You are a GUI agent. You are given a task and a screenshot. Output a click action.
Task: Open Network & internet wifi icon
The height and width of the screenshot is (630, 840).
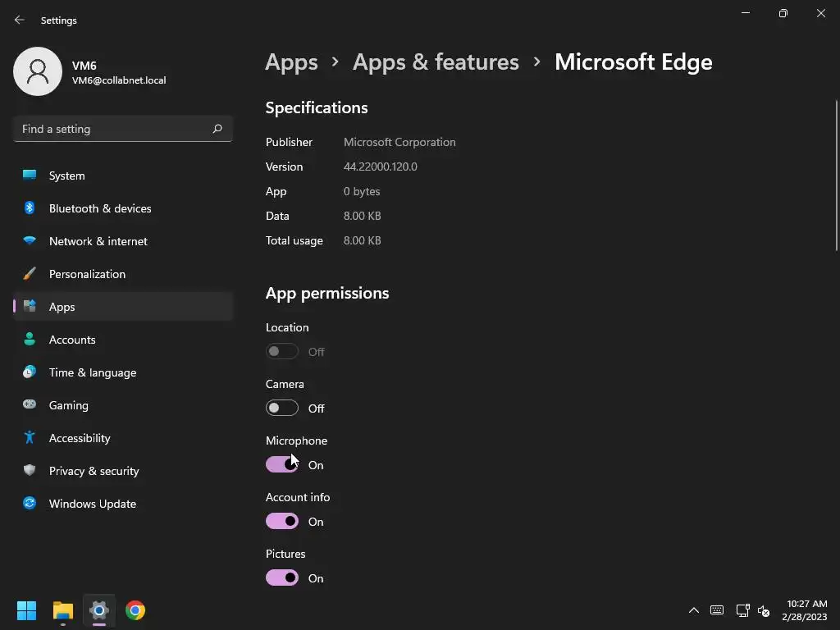pos(30,241)
